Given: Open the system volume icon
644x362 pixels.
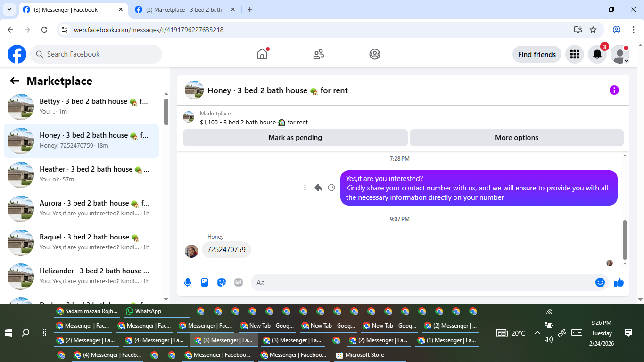Looking at the screenshot, I should click(549, 339).
